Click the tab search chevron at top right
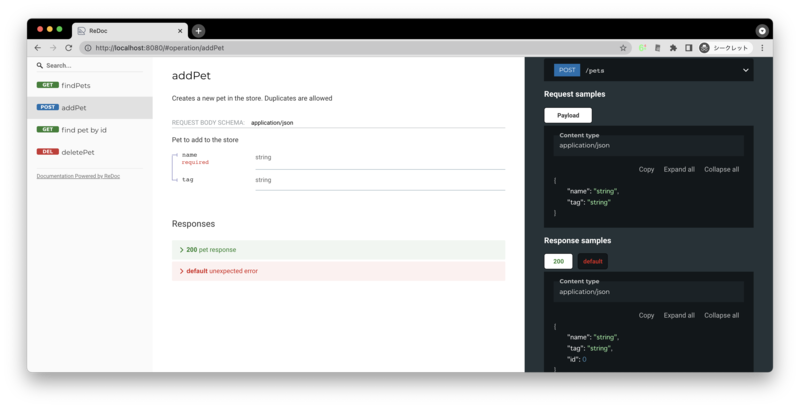The height and width of the screenshot is (408, 800). (762, 31)
